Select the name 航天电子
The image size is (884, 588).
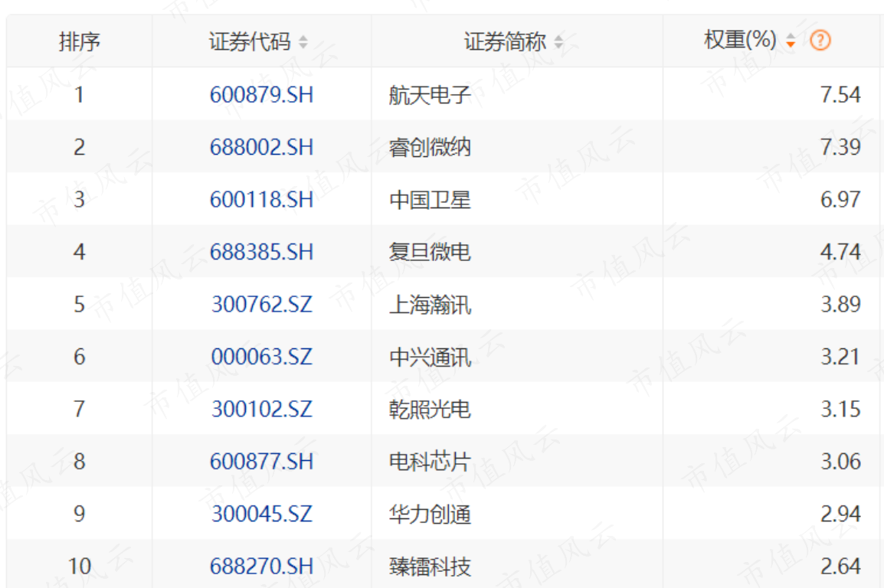(x=430, y=95)
